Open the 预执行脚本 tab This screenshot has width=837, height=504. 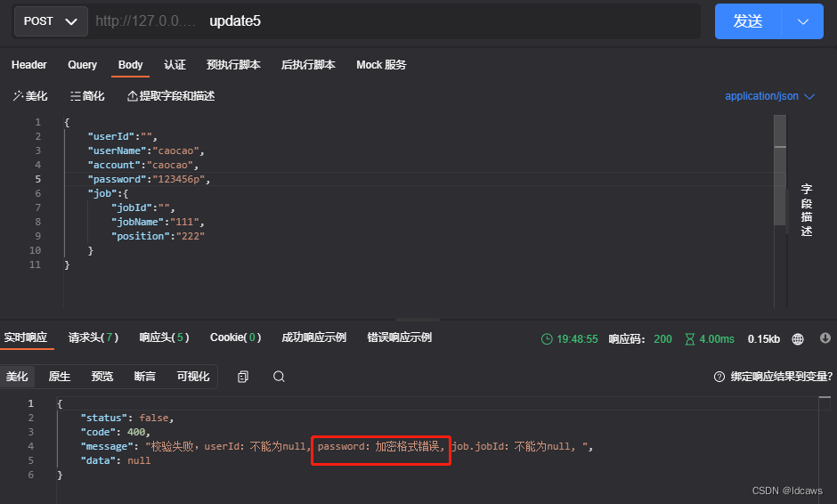(233, 65)
